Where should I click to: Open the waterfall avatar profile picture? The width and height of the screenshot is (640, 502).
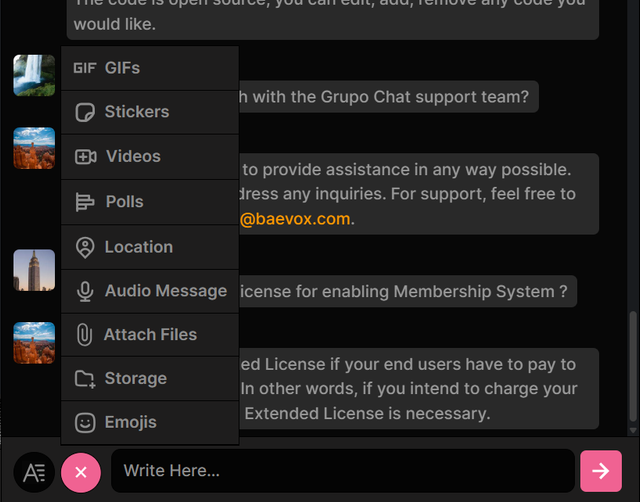pos(34,75)
